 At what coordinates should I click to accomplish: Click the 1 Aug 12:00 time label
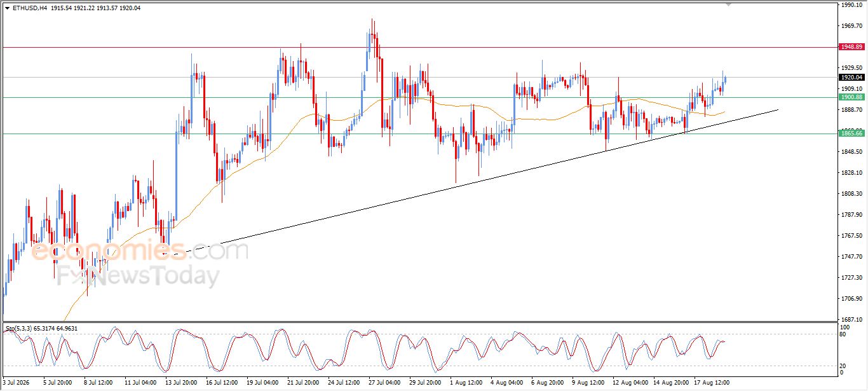click(x=466, y=383)
